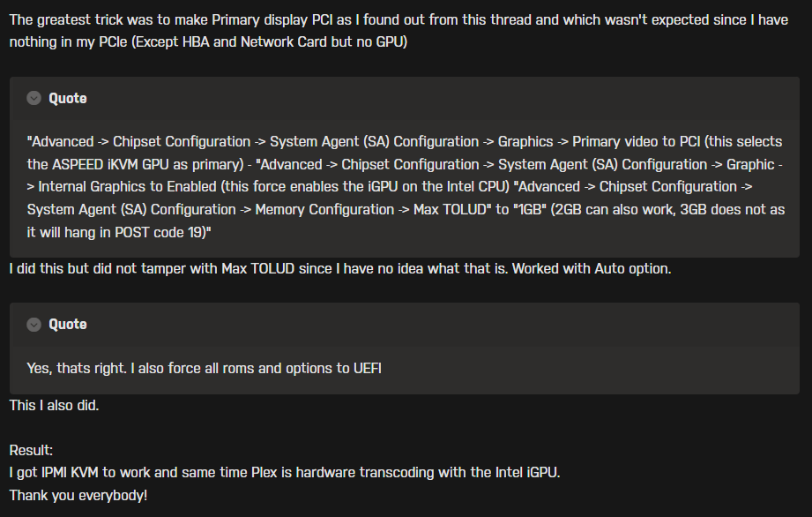Collapse the first quote using its chevron icon
The height and width of the screenshot is (517, 812).
34,98
